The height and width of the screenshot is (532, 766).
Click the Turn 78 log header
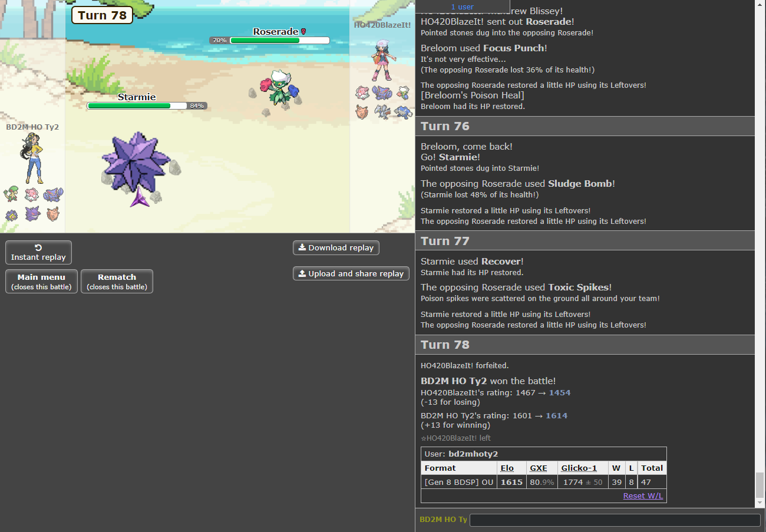point(585,345)
